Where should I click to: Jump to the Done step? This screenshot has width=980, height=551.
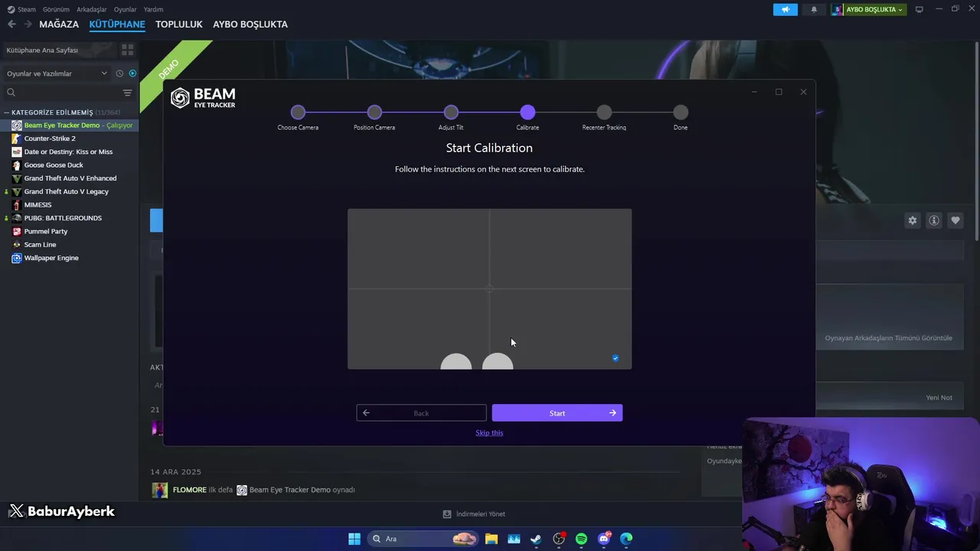681,112
